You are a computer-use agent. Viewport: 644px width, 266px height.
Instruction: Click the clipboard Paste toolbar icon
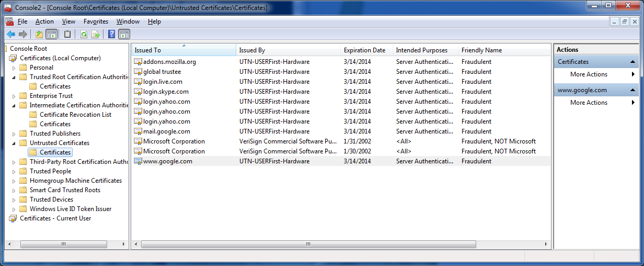(x=67, y=35)
